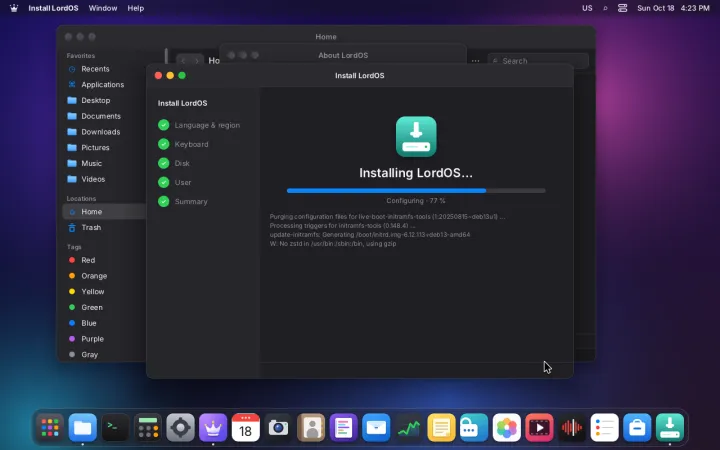Open the red video player dock icon
Viewport: 720px width, 450px height.
click(x=539, y=428)
